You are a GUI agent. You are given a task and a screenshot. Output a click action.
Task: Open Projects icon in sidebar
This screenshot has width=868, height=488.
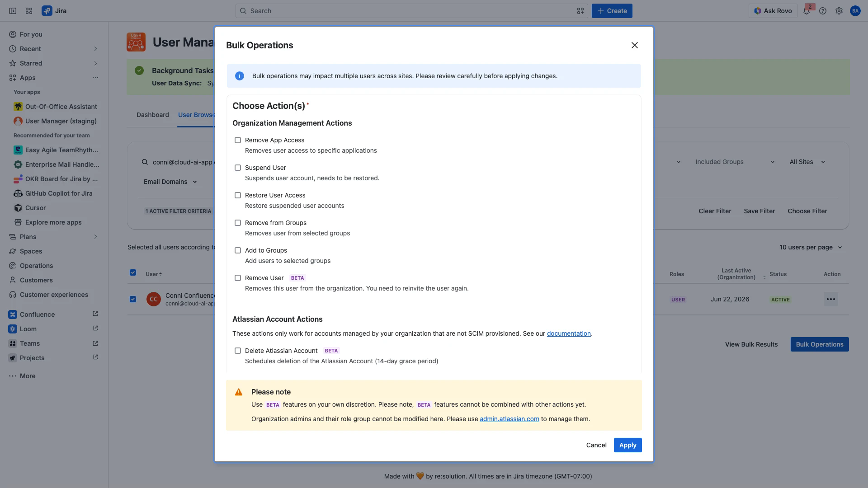(13, 358)
